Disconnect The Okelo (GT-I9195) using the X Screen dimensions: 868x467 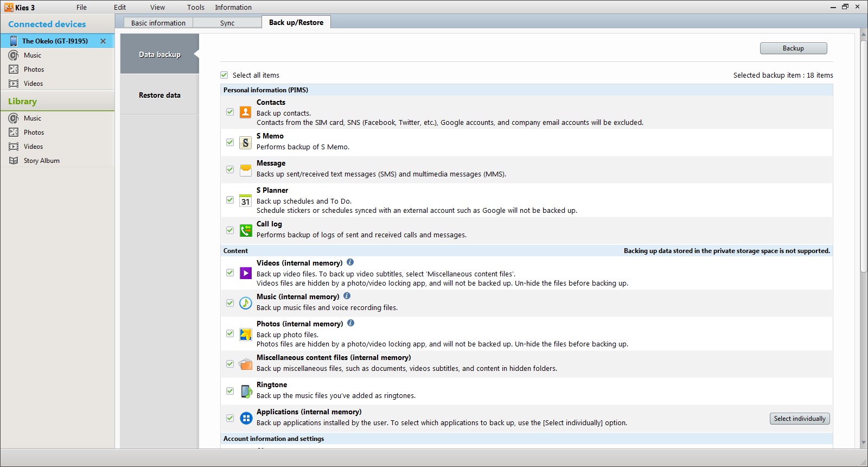click(103, 41)
